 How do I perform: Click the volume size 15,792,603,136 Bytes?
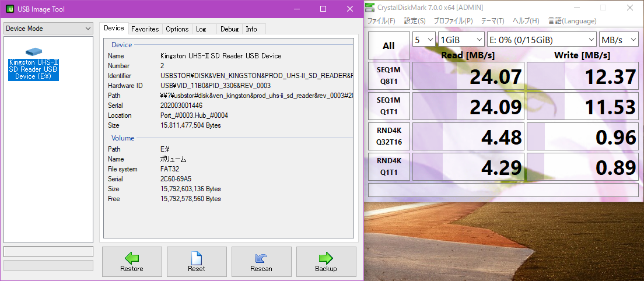point(191,189)
